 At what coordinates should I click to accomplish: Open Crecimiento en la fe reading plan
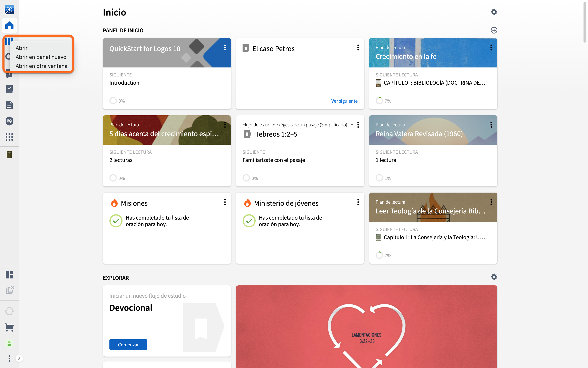pyautogui.click(x=406, y=56)
